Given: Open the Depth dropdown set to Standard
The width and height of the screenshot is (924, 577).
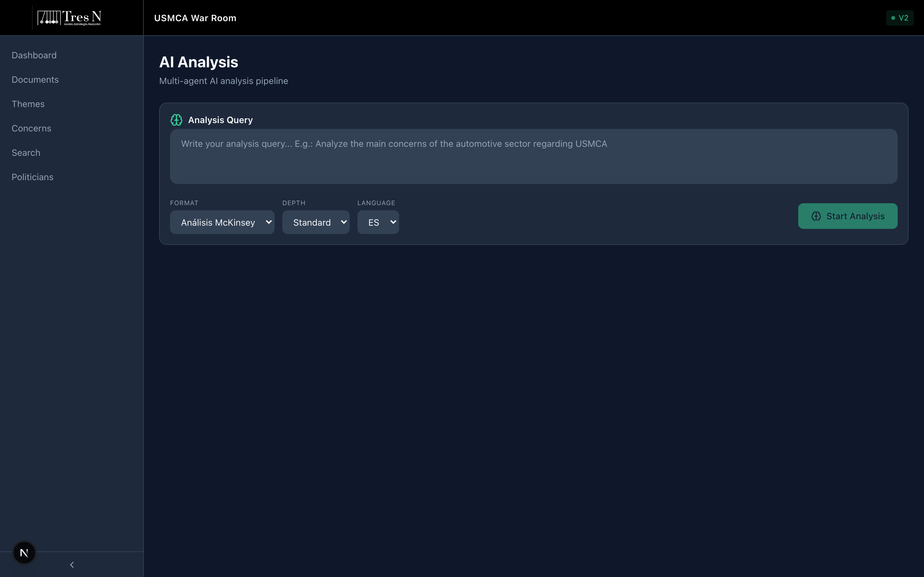Looking at the screenshot, I should (x=315, y=222).
